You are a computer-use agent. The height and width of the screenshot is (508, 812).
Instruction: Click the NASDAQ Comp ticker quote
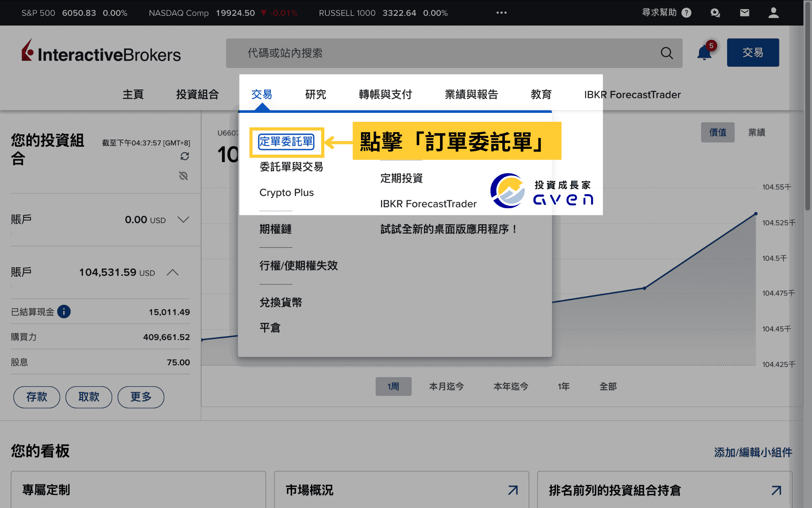click(x=223, y=13)
